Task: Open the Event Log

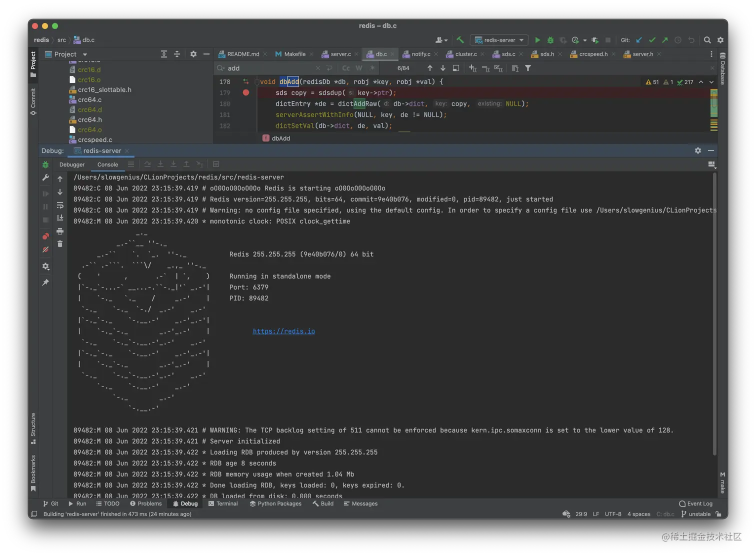Action: (695, 503)
